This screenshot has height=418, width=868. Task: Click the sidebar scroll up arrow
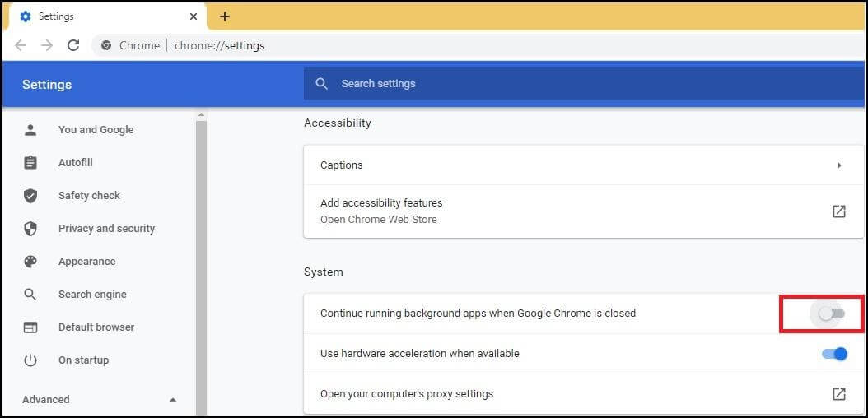click(202, 115)
